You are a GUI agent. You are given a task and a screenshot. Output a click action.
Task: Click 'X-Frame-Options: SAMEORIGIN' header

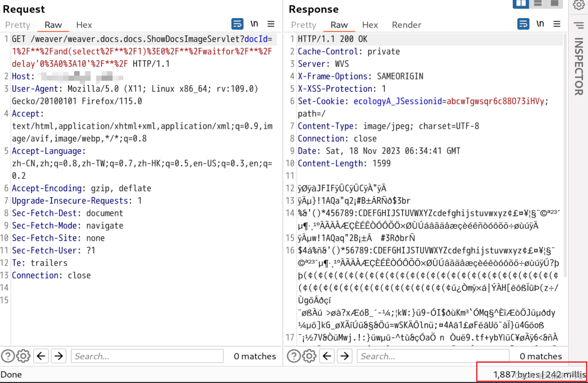[x=360, y=76]
